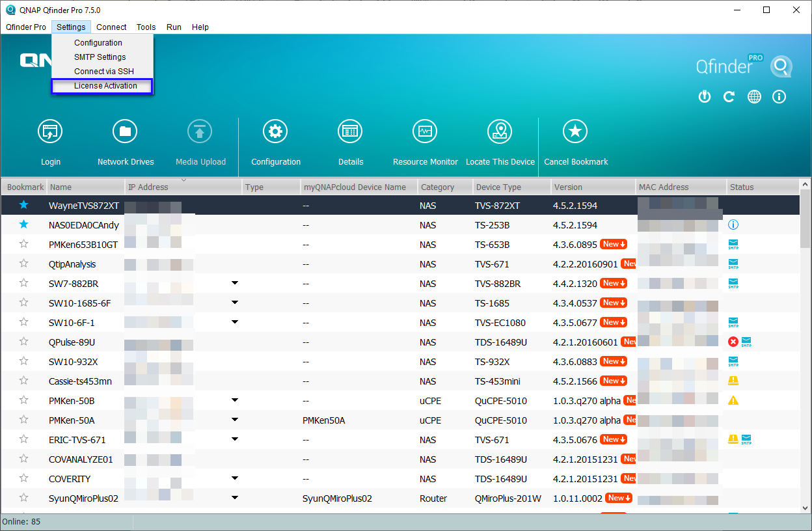Click the SMTP status icon for PMKen653B10GT
The image size is (812, 531).
(733, 245)
